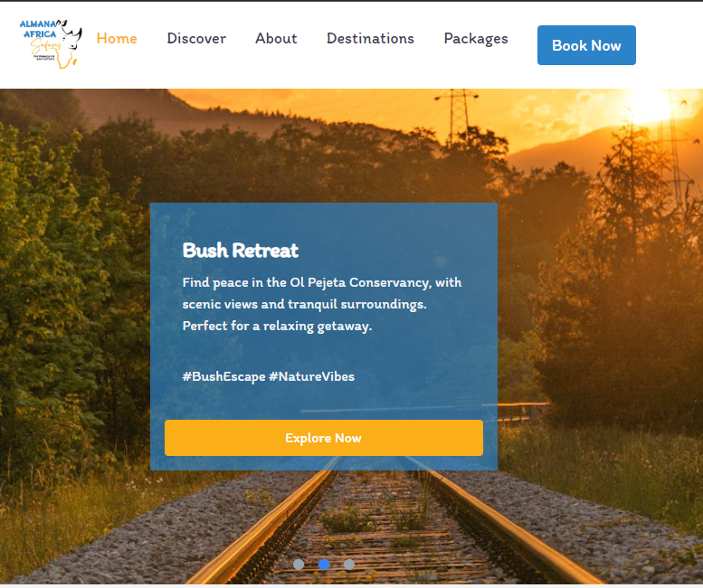Select Destinations in the navigation bar
This screenshot has height=588, width=703.
click(370, 39)
